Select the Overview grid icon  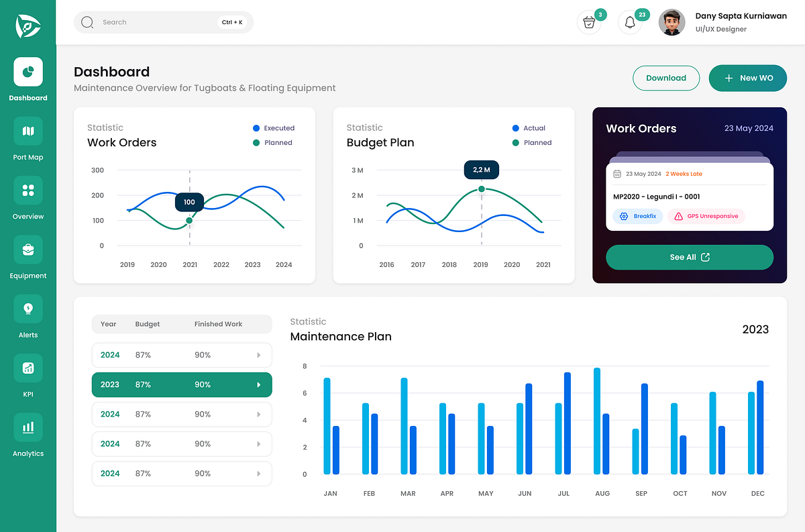point(28,191)
